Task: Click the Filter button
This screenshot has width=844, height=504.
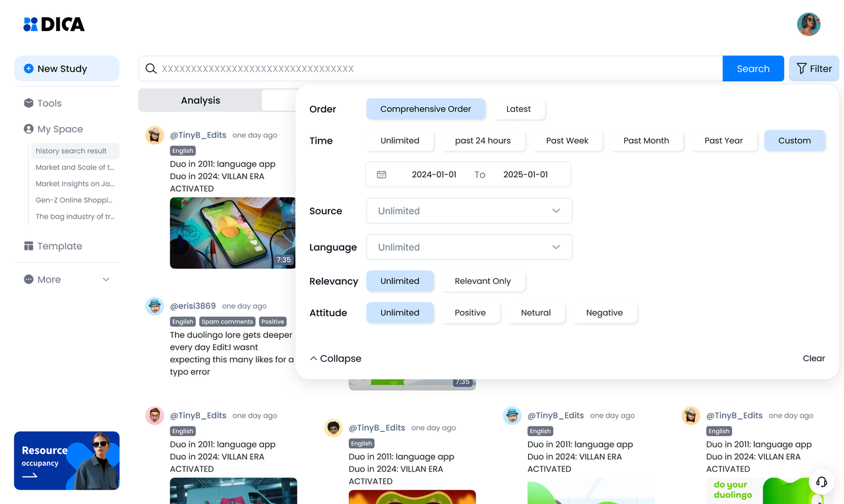Action: 814,69
